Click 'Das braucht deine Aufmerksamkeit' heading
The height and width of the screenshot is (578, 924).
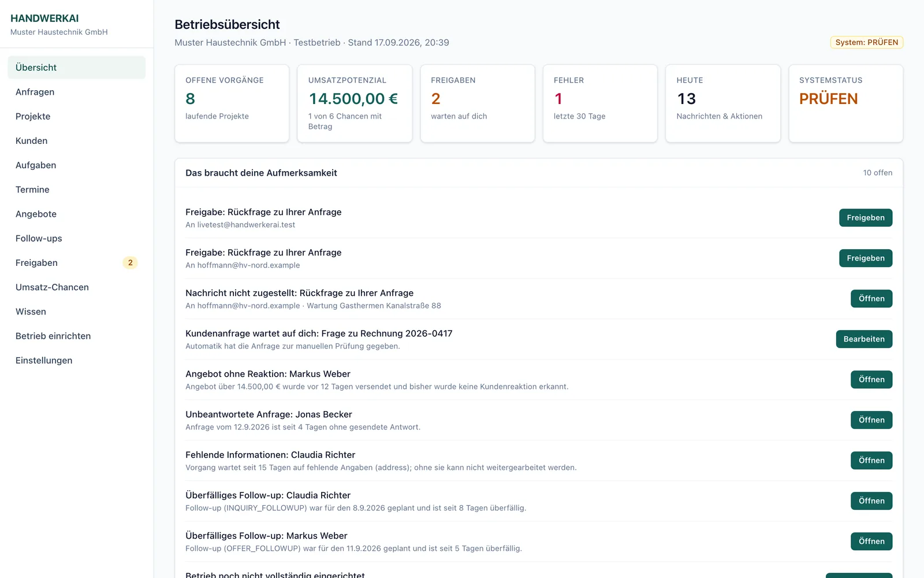pos(261,173)
